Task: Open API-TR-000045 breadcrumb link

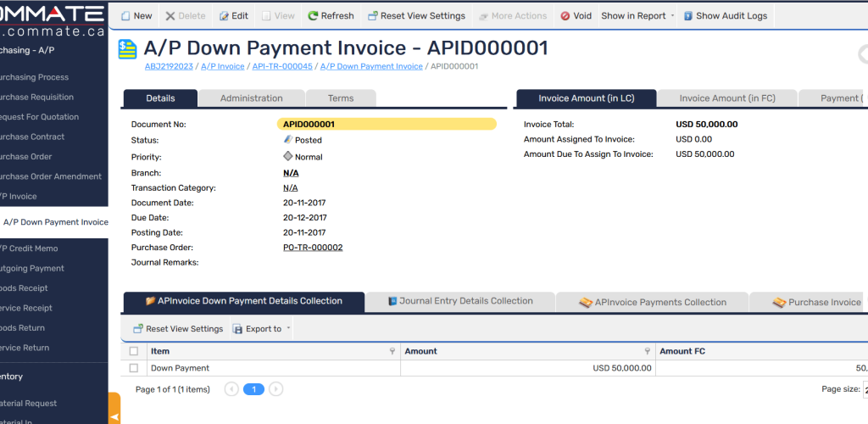Action: tap(282, 66)
